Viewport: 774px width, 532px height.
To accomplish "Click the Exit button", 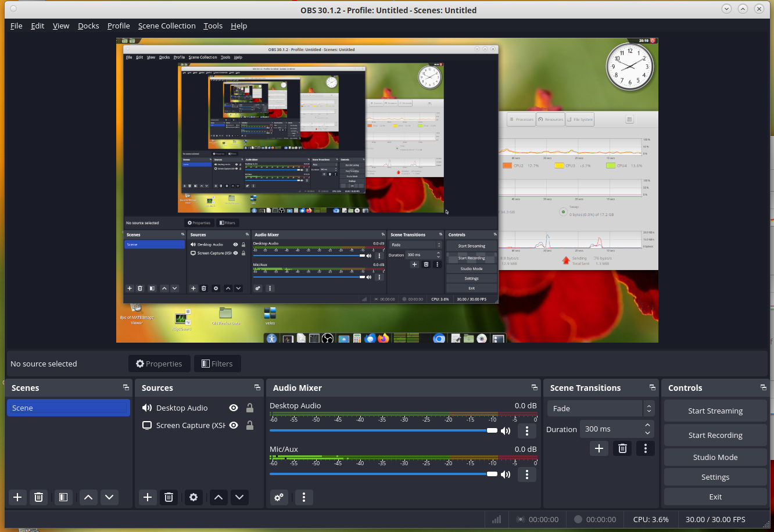I will pyautogui.click(x=715, y=497).
